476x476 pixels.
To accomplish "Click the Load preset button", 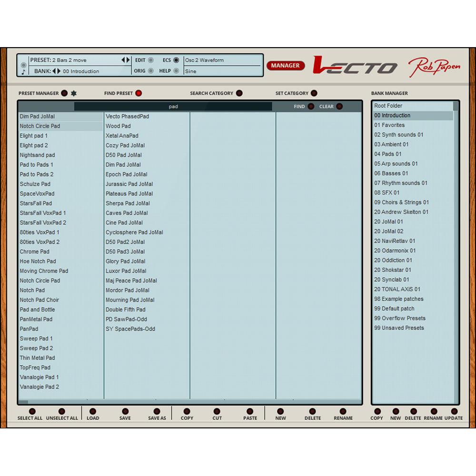I will 93,412.
